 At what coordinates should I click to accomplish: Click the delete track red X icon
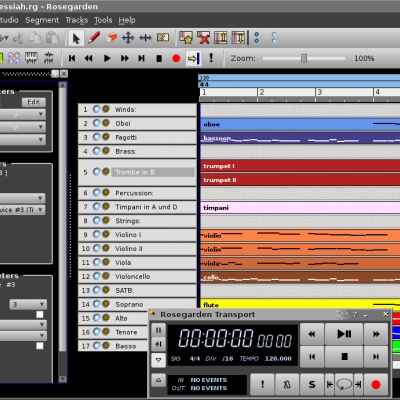(203, 38)
